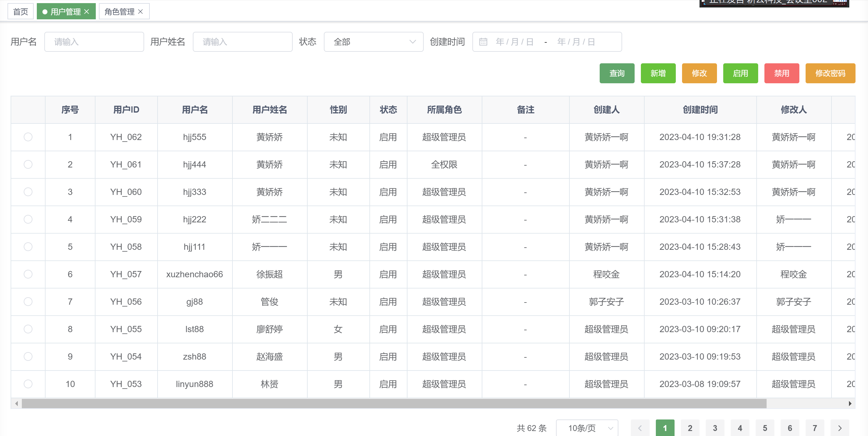This screenshot has width=868, height=436.
Task: Click the 所属角色 column header
Action: (x=444, y=109)
